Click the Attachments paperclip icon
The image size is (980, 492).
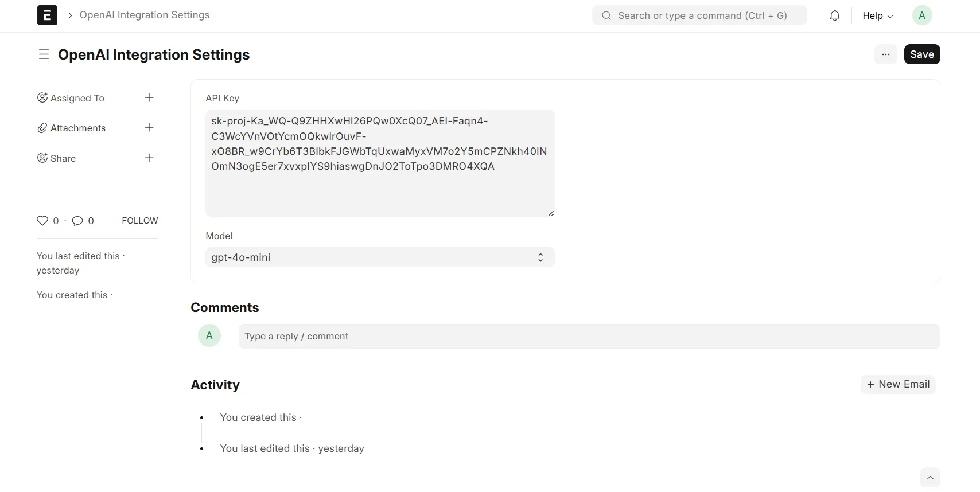coord(42,128)
